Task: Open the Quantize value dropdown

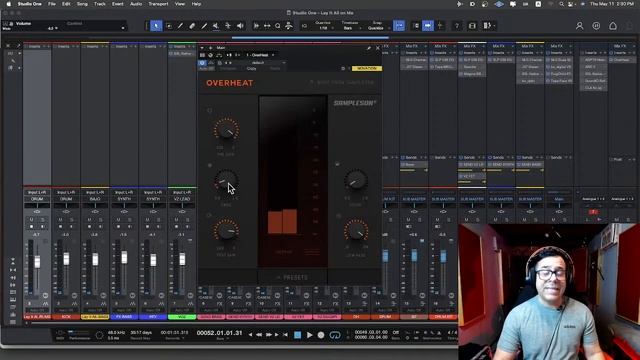Action: click(324, 28)
